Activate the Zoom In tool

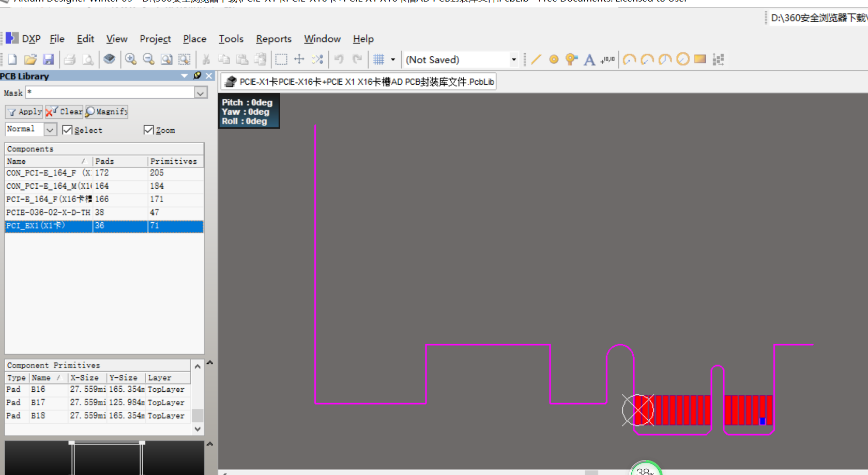tap(130, 59)
